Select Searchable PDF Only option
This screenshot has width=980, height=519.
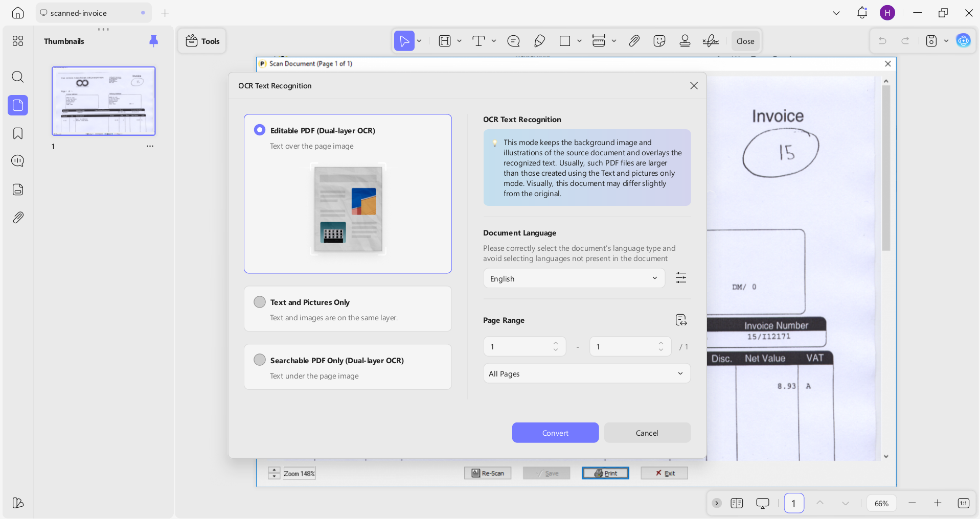tap(348, 367)
